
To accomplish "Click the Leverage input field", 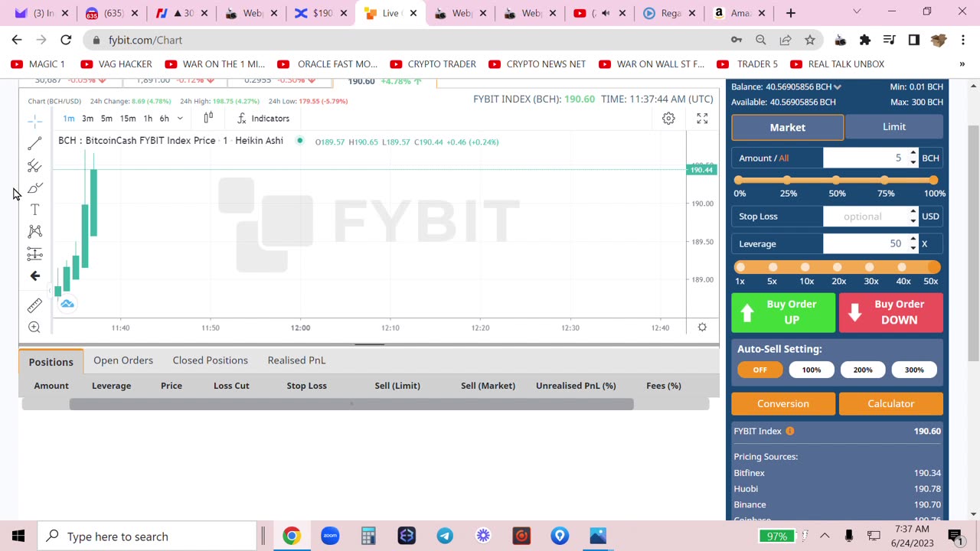I will pyautogui.click(x=865, y=243).
